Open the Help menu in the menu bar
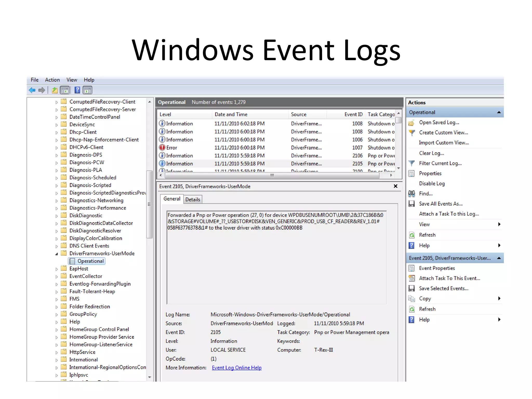This screenshot has height=399, width=532. point(89,80)
